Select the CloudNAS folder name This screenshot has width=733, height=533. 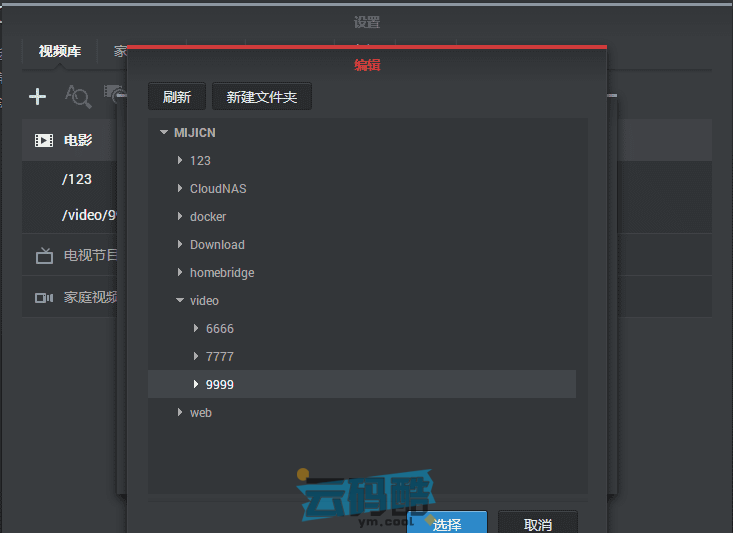pyautogui.click(x=218, y=189)
